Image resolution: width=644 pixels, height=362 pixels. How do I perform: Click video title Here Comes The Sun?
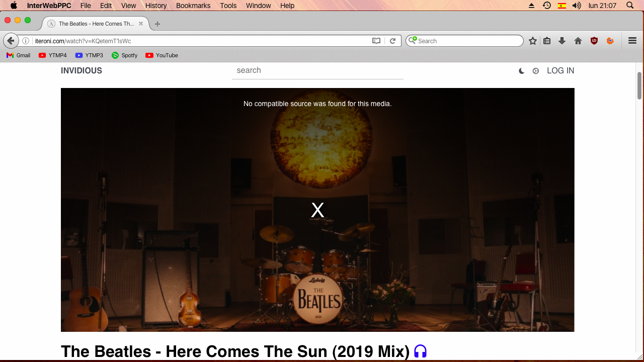[x=235, y=351]
